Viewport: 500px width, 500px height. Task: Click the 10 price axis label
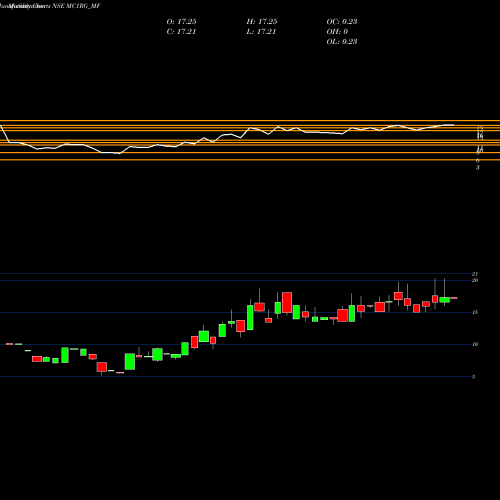pos(475,344)
